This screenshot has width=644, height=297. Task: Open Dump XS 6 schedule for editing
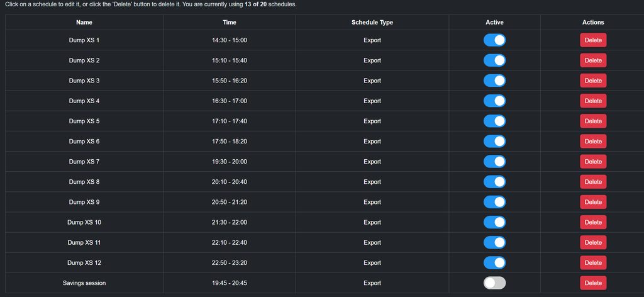pyautogui.click(x=84, y=142)
